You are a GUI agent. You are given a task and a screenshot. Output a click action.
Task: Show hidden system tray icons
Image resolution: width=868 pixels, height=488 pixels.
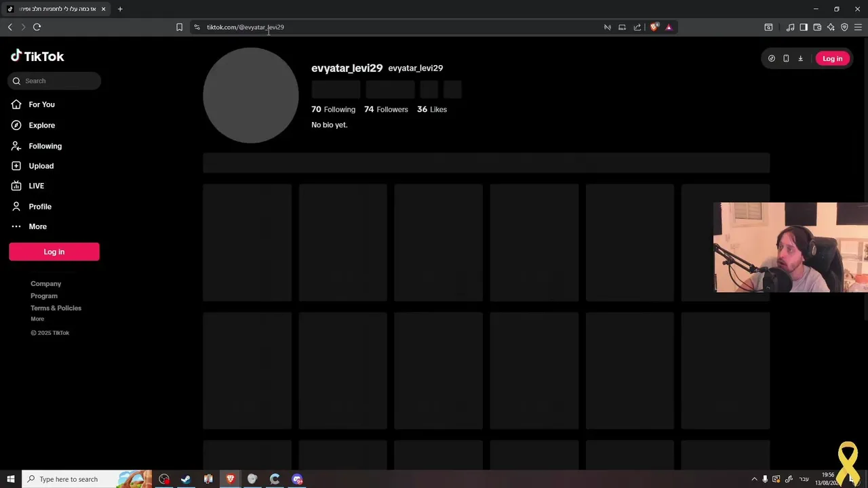point(754,479)
